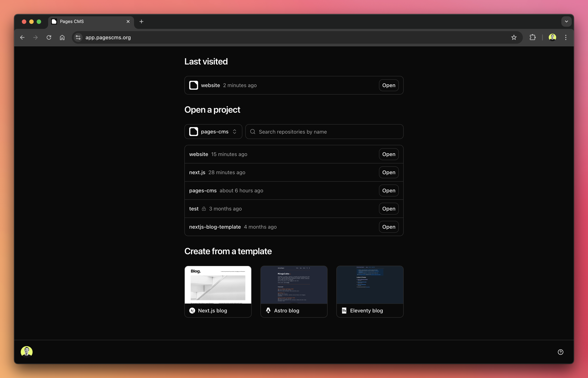Click the lock icon beside the test repository
This screenshot has height=378, width=588.
(x=204, y=209)
